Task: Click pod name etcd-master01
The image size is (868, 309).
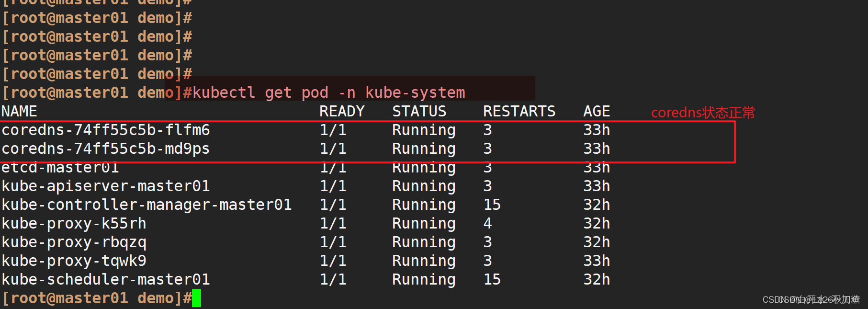Action: [60, 168]
